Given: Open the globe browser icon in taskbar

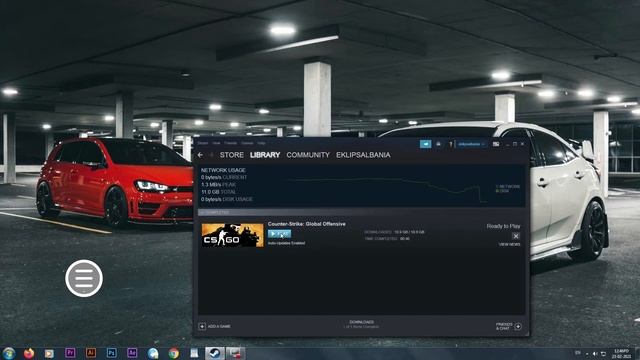Looking at the screenshot, I should [x=153, y=353].
